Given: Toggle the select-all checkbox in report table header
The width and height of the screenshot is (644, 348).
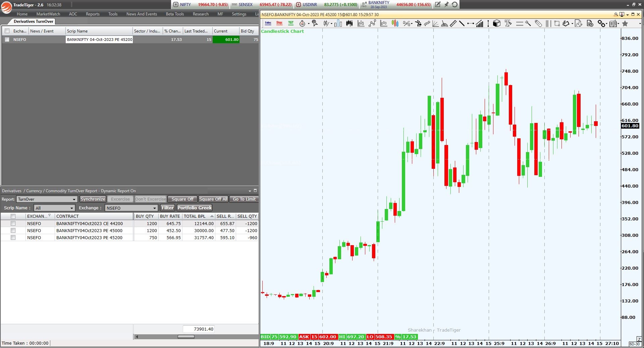Looking at the screenshot, I should [x=13, y=216].
